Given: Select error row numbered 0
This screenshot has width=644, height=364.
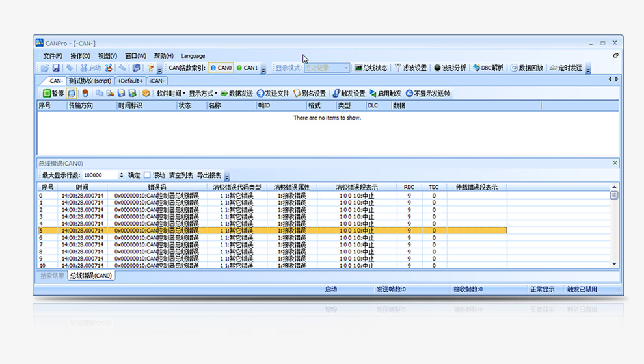Looking at the screenshot, I should (272, 196).
